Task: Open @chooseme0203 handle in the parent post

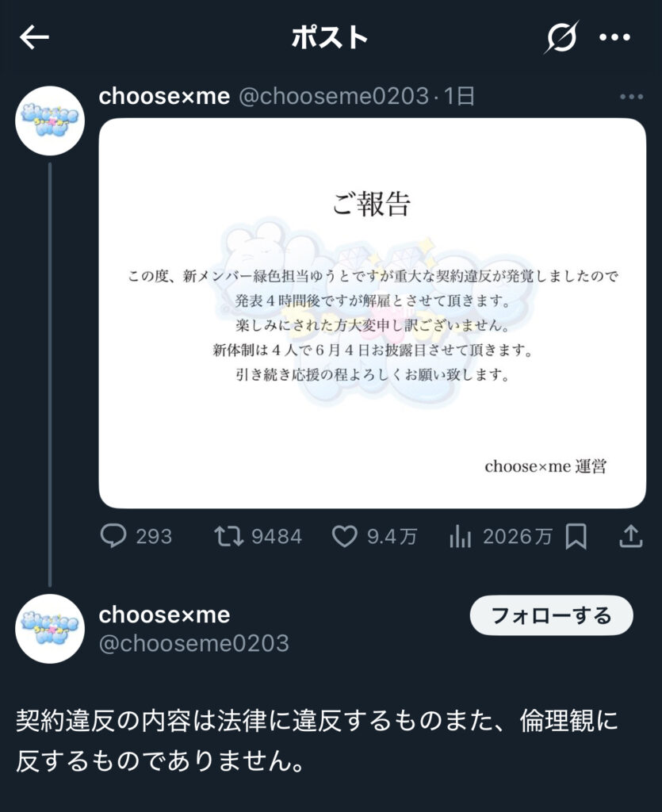Action: (x=334, y=96)
